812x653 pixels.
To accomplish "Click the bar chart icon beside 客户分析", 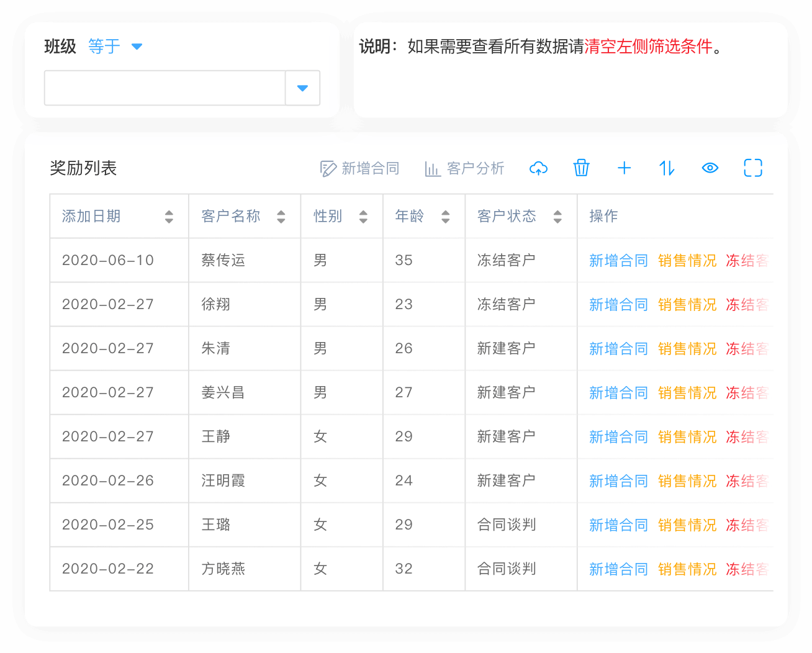I will pyautogui.click(x=432, y=168).
